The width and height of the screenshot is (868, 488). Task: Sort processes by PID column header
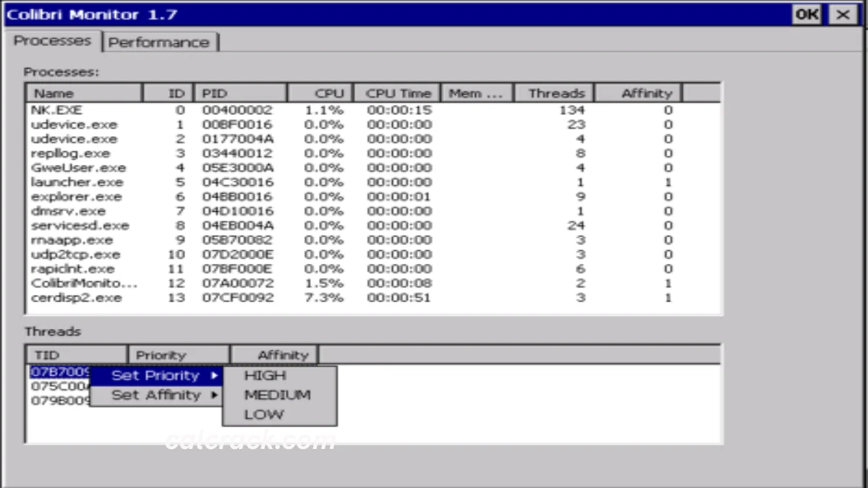pos(240,93)
